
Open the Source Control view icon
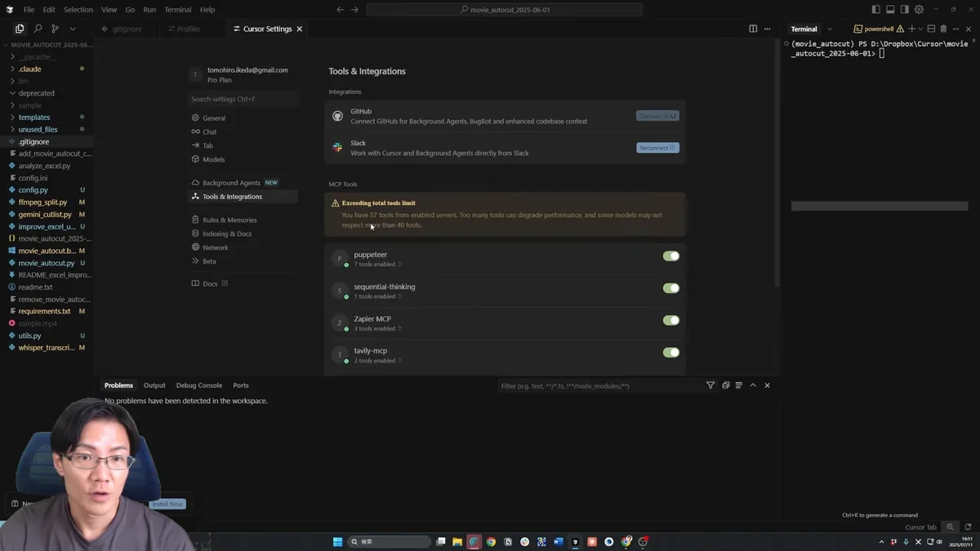click(55, 29)
